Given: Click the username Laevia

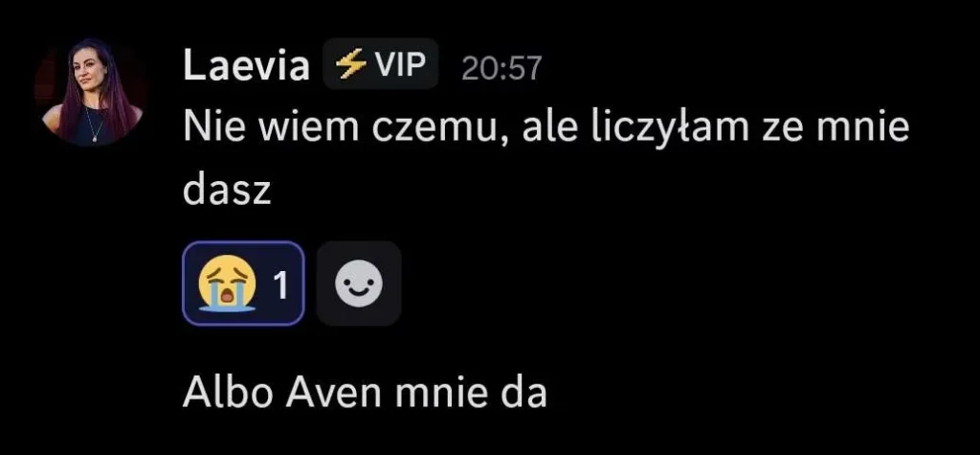Looking at the screenshot, I should tap(246, 66).
